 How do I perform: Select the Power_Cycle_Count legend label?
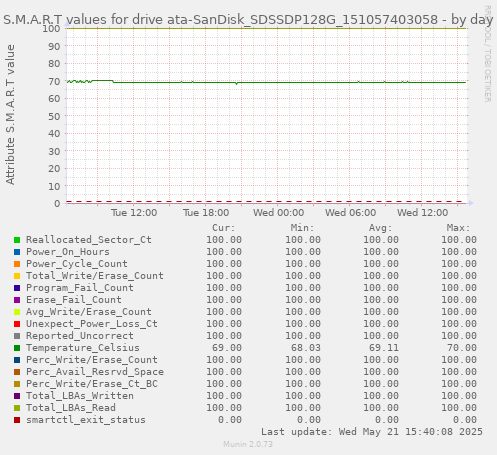pos(77,264)
